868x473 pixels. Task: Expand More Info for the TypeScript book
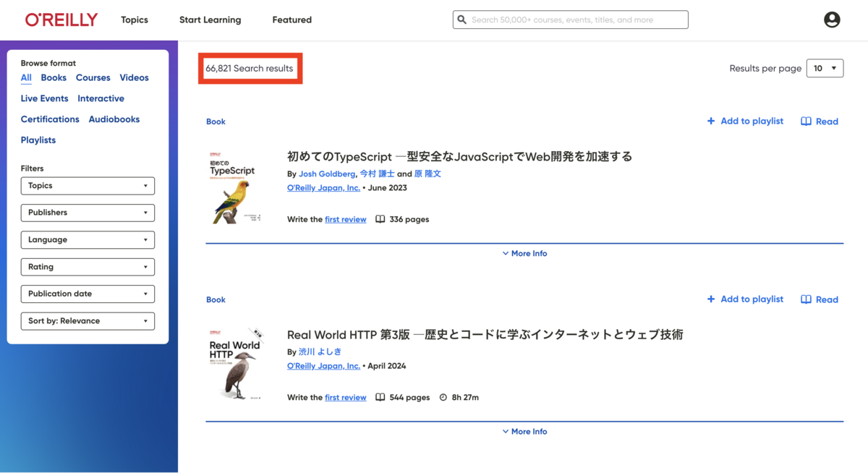pyautogui.click(x=524, y=253)
